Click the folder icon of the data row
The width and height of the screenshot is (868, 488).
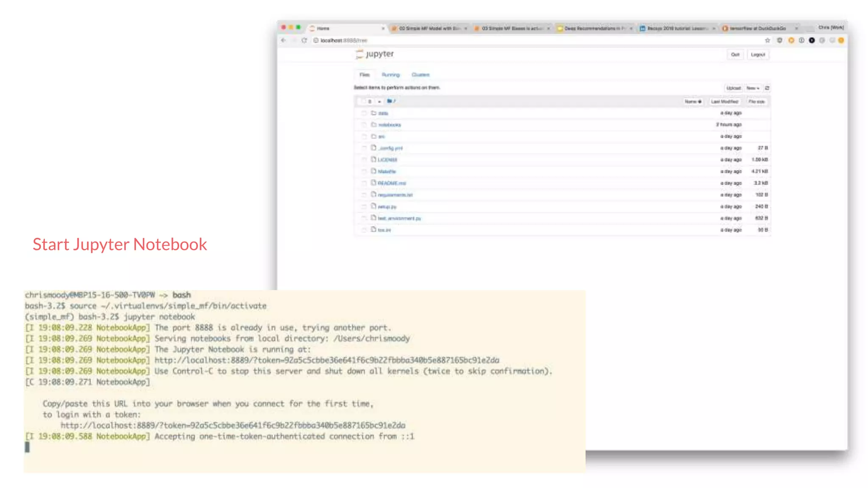coord(373,113)
